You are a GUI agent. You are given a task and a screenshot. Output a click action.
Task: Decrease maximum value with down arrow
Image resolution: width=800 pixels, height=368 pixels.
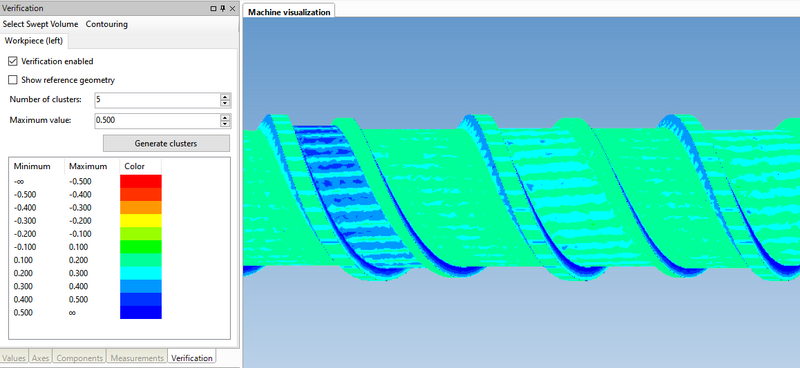(225, 124)
